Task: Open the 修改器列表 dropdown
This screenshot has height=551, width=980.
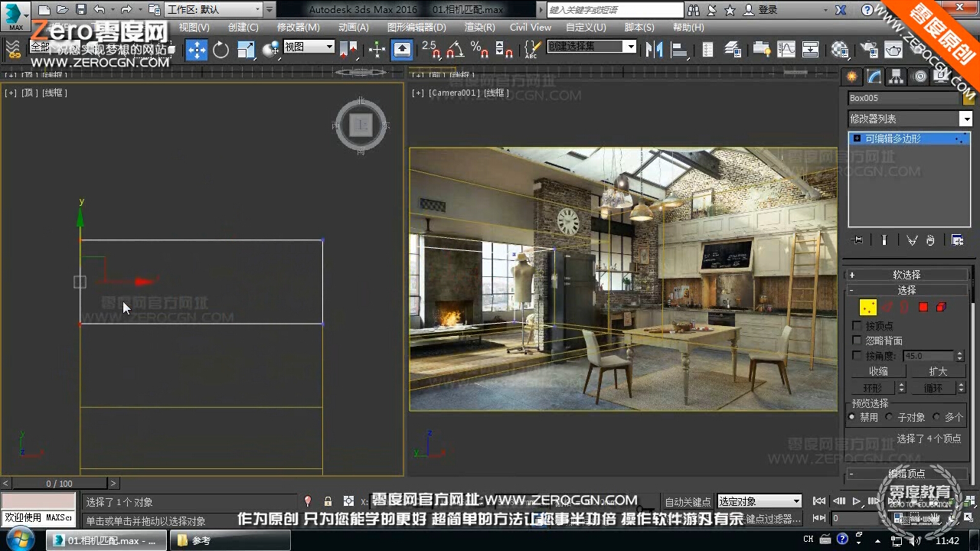Action: click(x=910, y=119)
